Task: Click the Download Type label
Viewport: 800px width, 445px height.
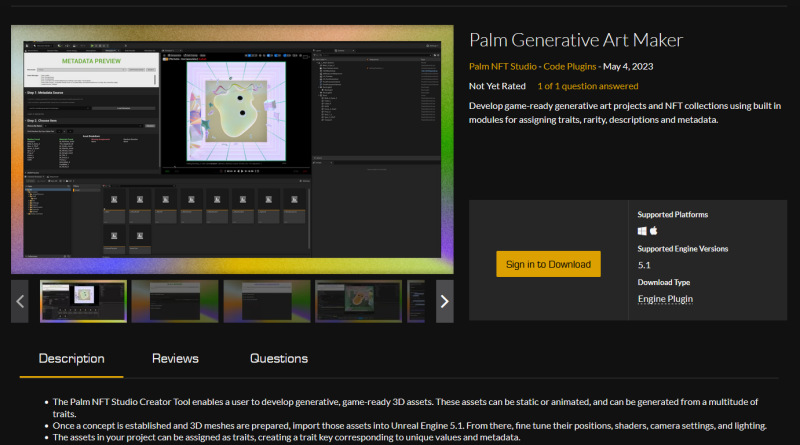Action: click(x=664, y=282)
